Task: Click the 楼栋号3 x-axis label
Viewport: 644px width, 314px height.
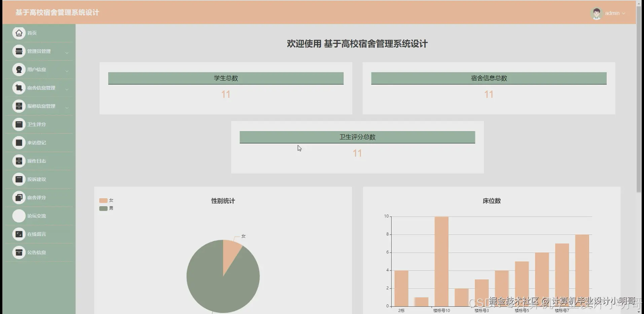Action: [x=481, y=311]
